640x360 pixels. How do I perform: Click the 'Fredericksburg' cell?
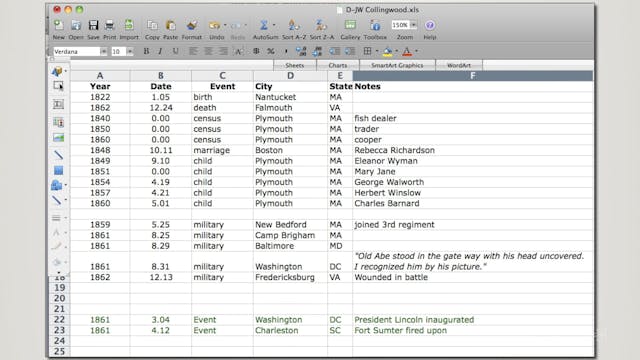[290, 277]
